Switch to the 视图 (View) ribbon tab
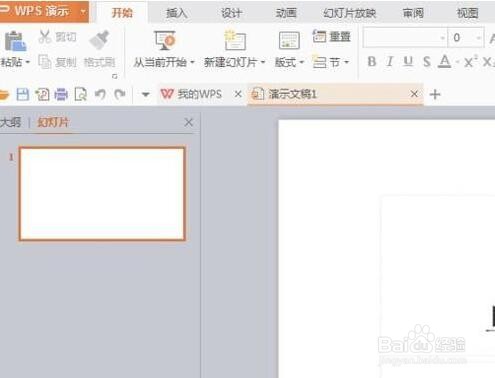Screen dimensions: 495x378 (468, 13)
